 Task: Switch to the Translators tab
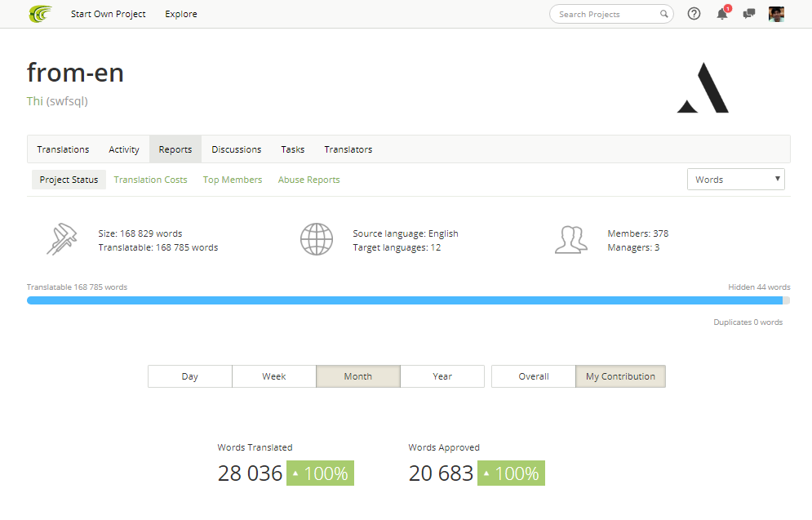pos(348,149)
